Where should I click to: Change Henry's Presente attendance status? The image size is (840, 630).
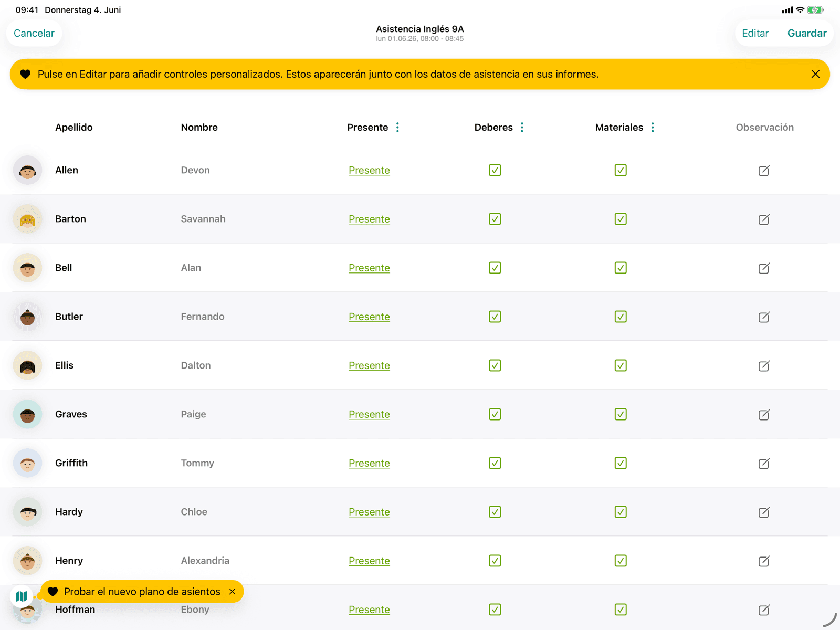coord(369,561)
